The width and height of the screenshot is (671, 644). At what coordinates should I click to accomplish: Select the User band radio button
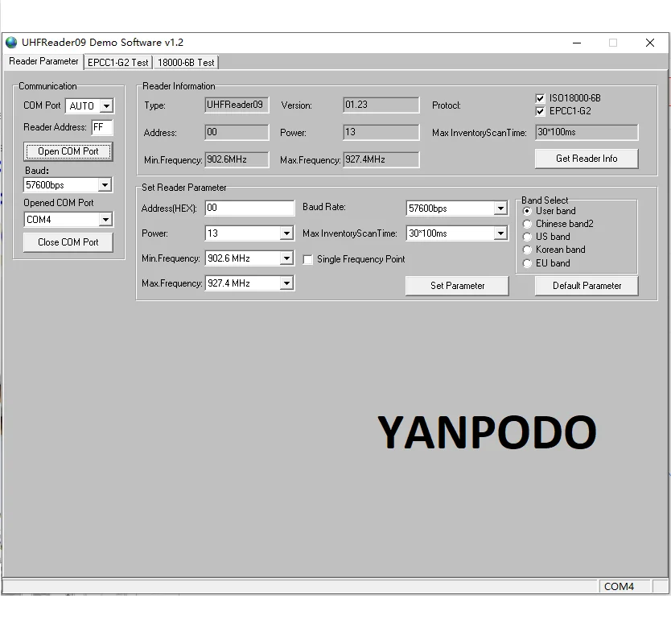coord(527,211)
